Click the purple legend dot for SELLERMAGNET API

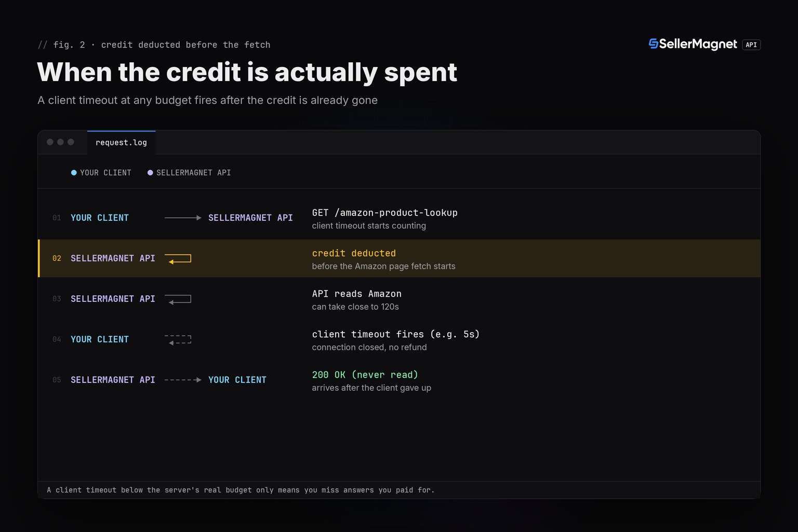[150, 172]
